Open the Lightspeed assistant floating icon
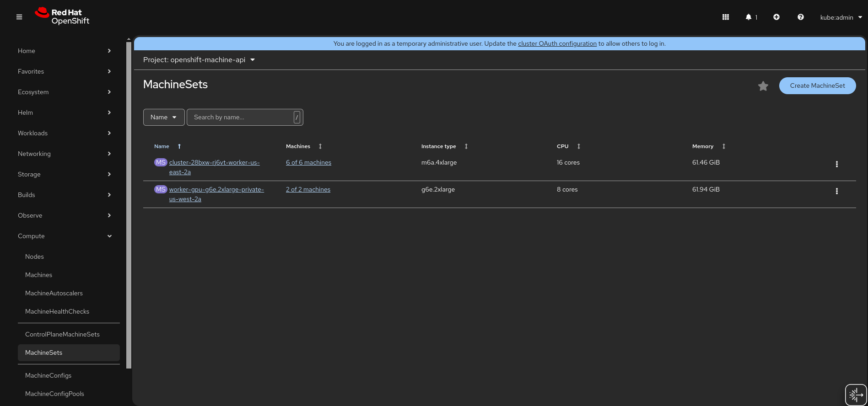Viewport: 868px width, 406px height. pyautogui.click(x=856, y=395)
